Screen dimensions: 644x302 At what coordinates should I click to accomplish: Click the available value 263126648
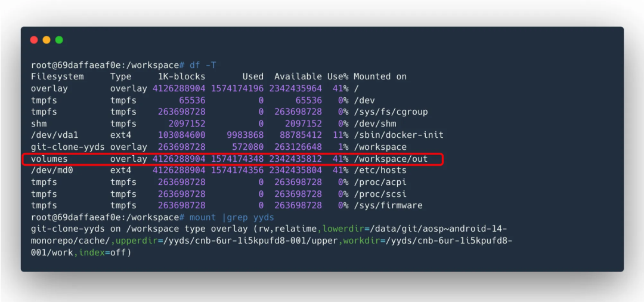pyautogui.click(x=298, y=147)
